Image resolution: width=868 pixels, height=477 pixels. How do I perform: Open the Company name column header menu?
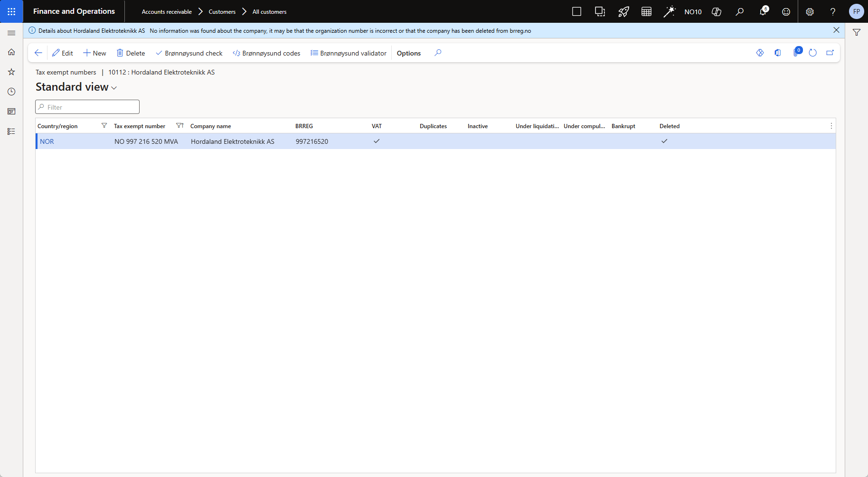coord(210,126)
